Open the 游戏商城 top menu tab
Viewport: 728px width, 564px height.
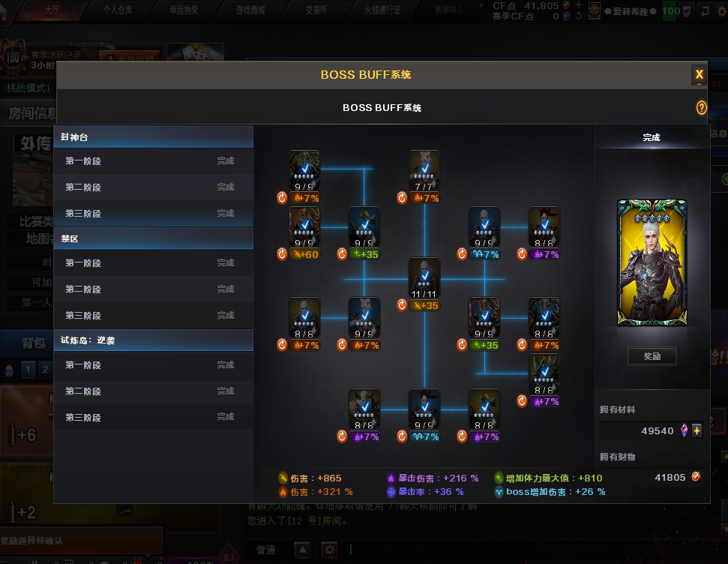(x=250, y=10)
